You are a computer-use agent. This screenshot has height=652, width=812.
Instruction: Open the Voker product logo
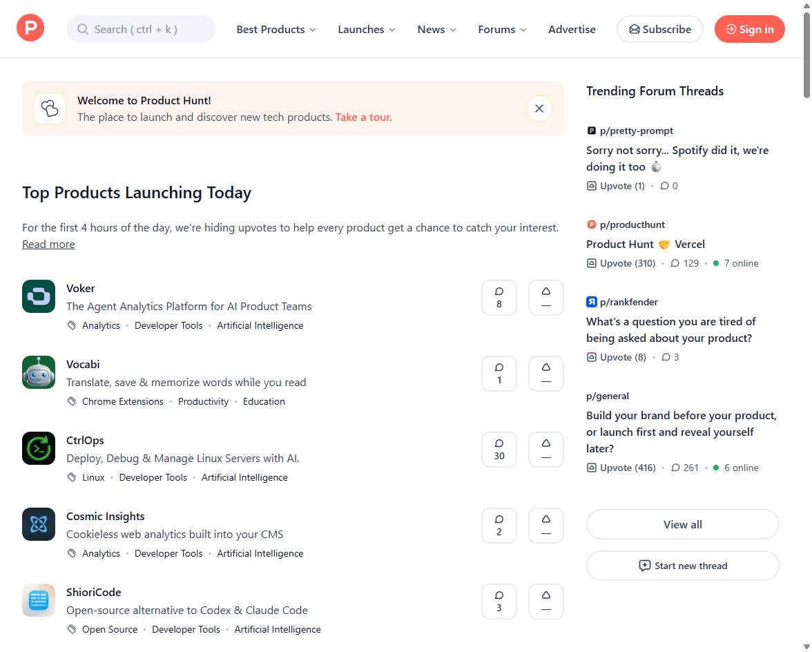(39, 296)
